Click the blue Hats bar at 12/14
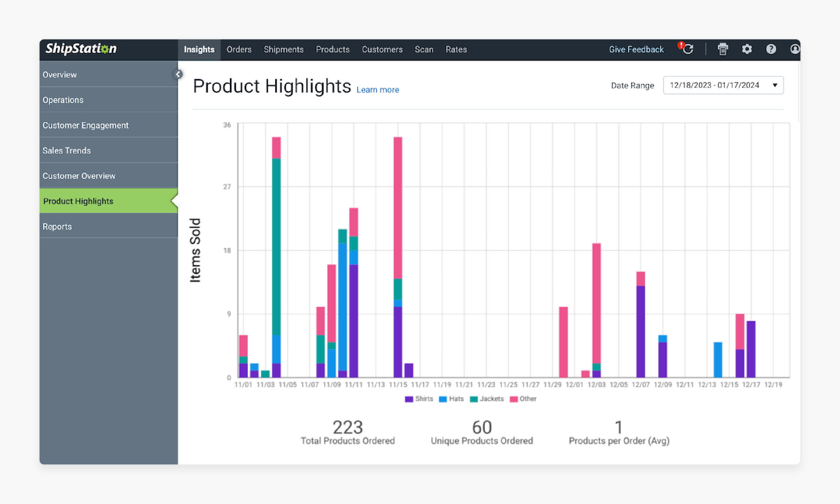The width and height of the screenshot is (840, 504). (x=718, y=360)
